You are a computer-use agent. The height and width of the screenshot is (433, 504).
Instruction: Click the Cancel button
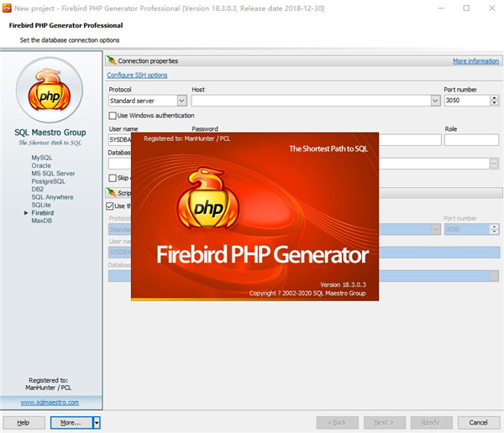coord(478,422)
